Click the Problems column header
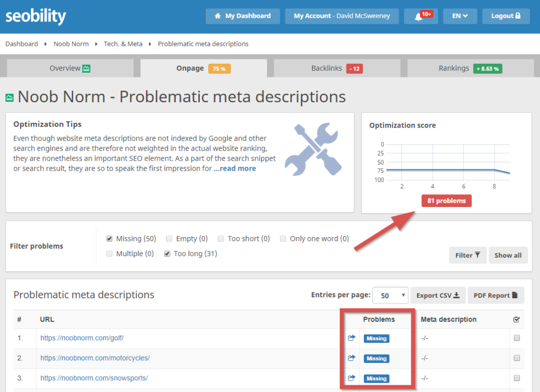This screenshot has width=540, height=392. click(x=379, y=319)
